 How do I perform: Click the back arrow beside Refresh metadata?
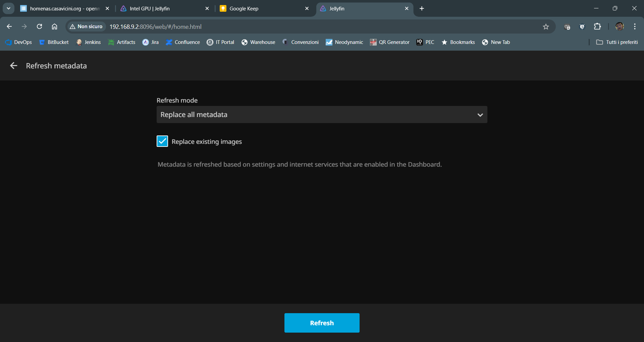click(x=13, y=66)
